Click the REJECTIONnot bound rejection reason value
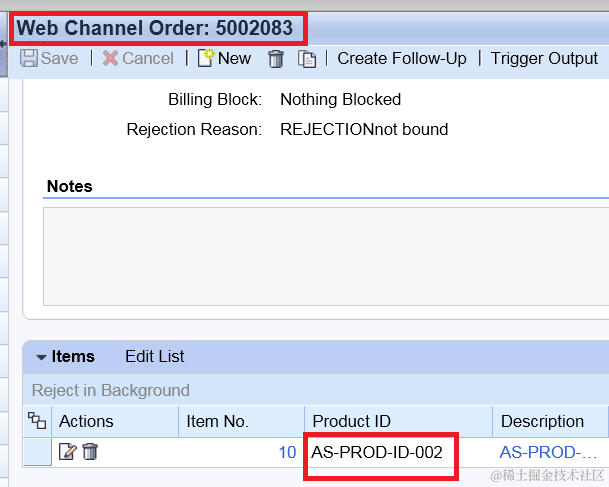 click(x=364, y=129)
